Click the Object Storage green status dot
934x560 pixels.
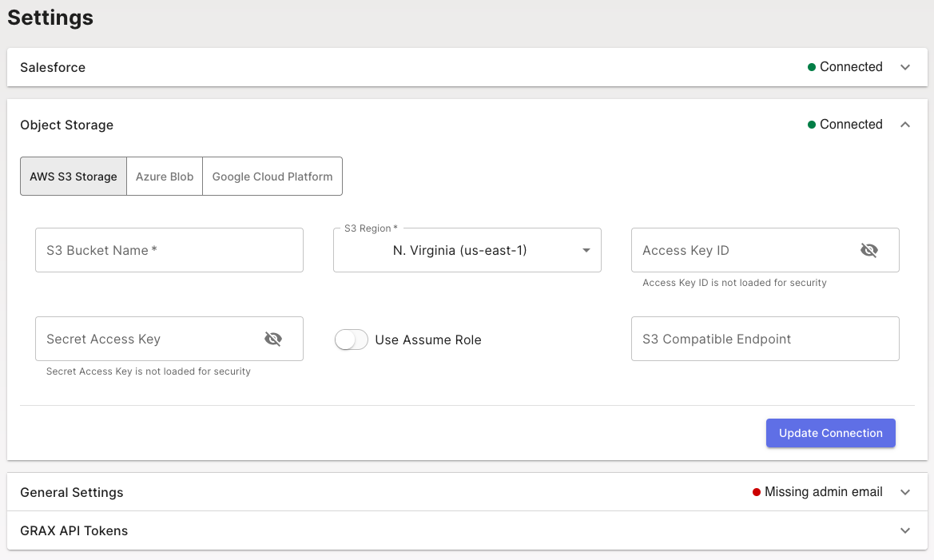(812, 125)
